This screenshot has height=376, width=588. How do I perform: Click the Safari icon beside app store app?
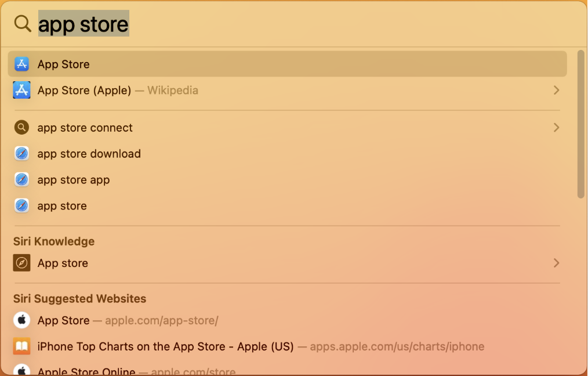pyautogui.click(x=21, y=180)
